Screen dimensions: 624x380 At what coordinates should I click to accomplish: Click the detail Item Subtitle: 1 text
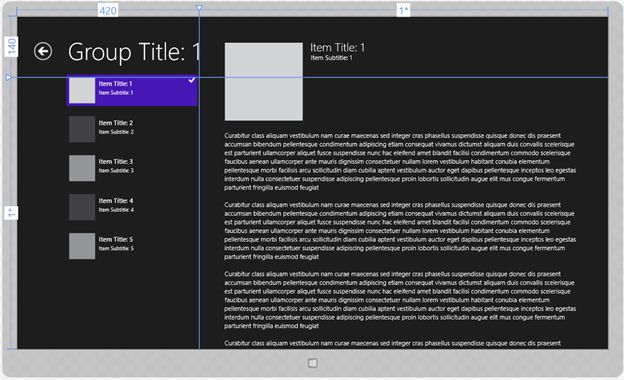point(331,58)
